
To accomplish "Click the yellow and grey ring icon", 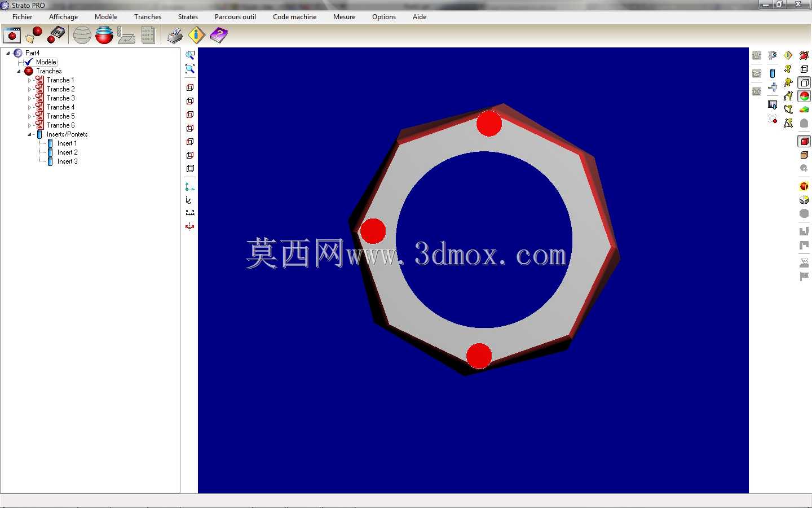I will [804, 200].
